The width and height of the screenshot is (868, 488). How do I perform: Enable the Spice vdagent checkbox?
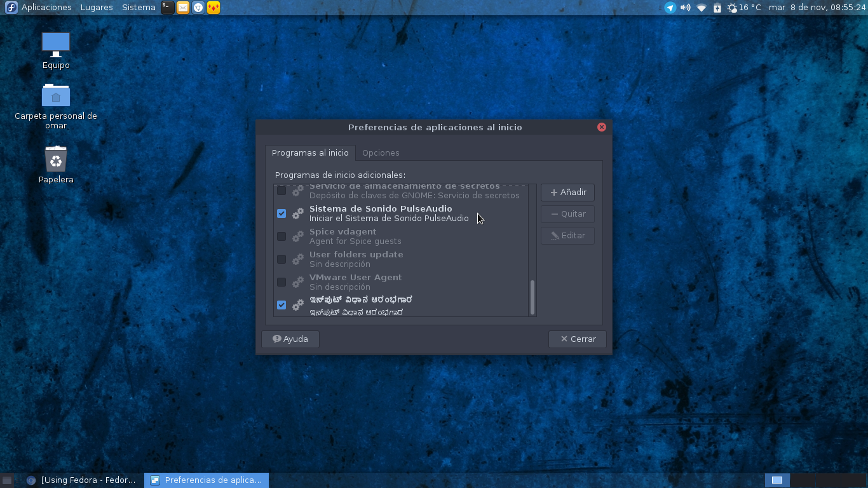pos(281,236)
